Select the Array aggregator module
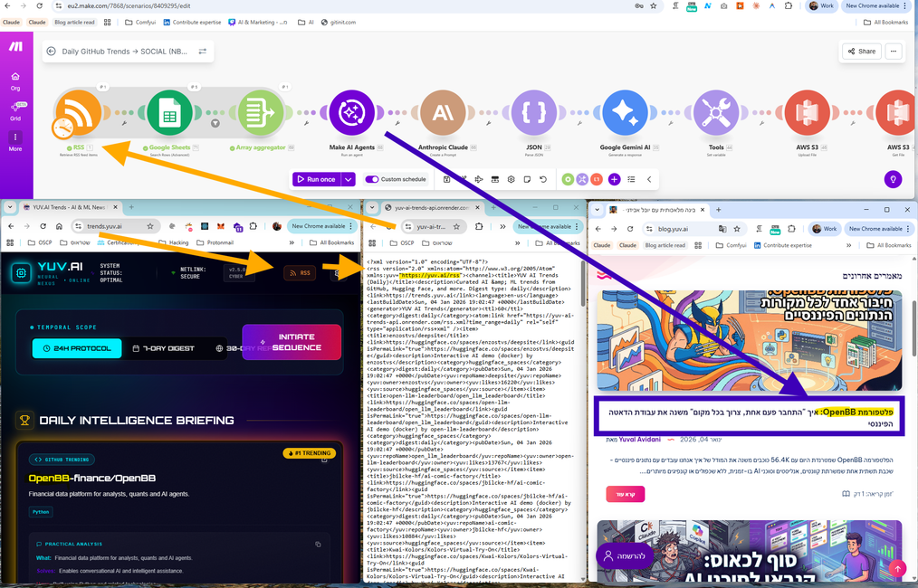Image resolution: width=918 pixels, height=588 pixels. (261, 112)
